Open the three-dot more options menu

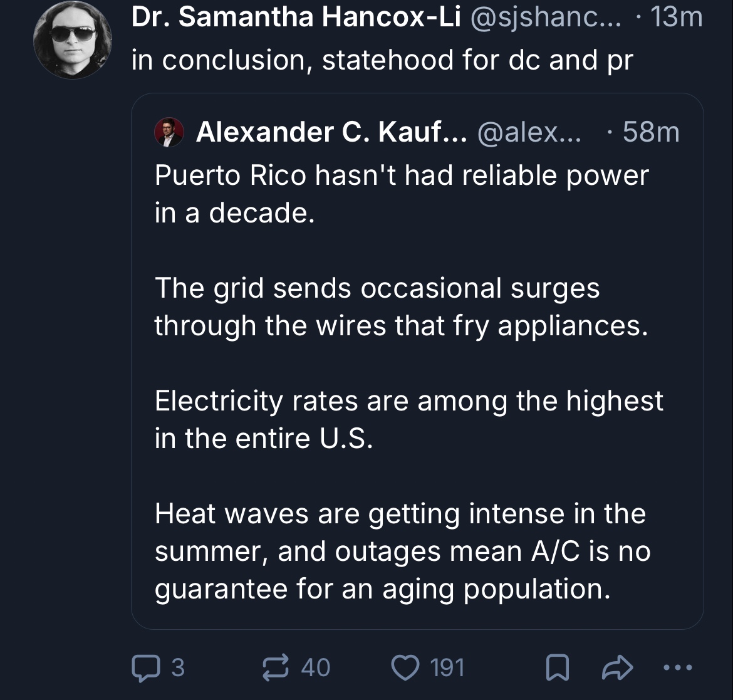coord(678,667)
